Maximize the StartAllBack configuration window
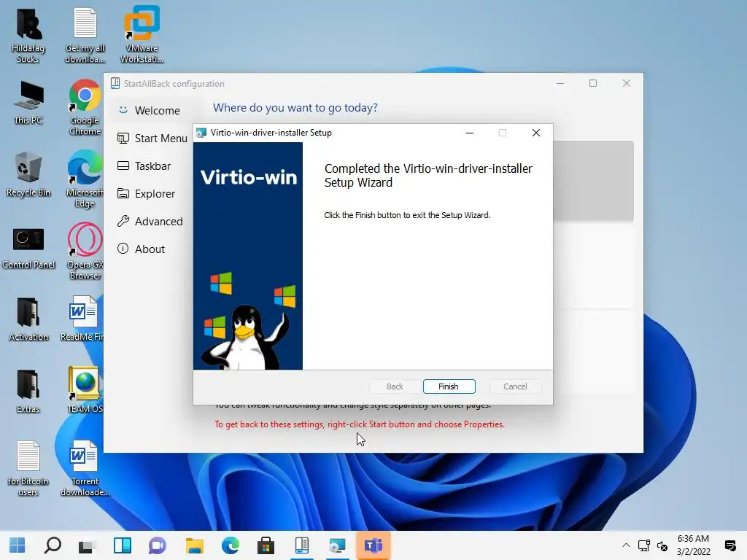This screenshot has height=560, width=747. 593,83
